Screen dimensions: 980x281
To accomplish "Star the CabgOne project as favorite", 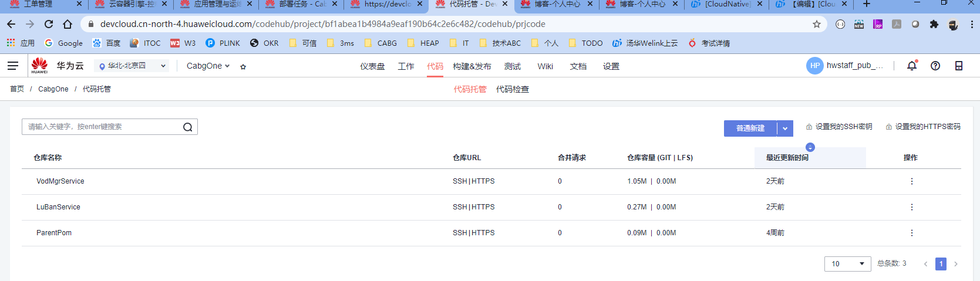I will 243,66.
